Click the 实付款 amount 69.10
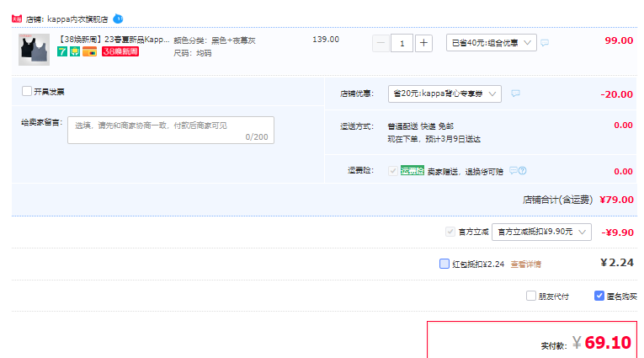Screen dimensions: 644x358 (x=608, y=343)
